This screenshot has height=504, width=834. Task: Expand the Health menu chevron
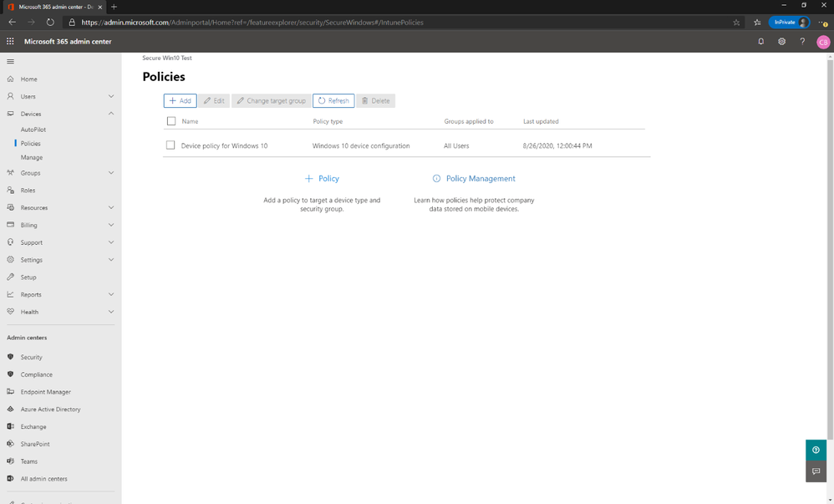click(x=111, y=312)
